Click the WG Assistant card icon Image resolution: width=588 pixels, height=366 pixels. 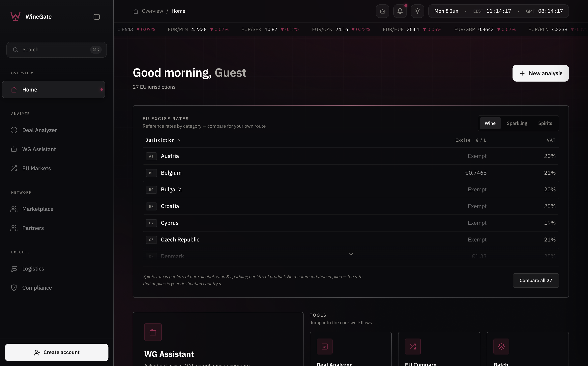coord(153,332)
